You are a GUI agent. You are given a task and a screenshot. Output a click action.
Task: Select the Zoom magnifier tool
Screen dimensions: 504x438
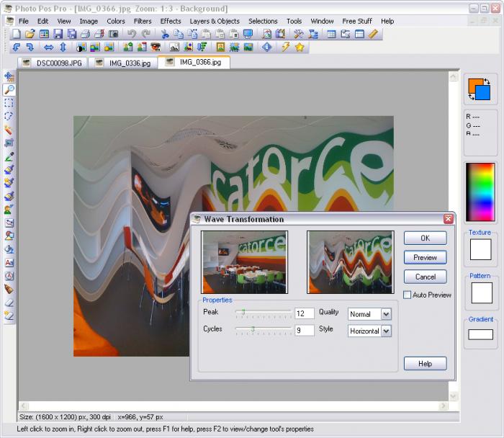tap(9, 89)
